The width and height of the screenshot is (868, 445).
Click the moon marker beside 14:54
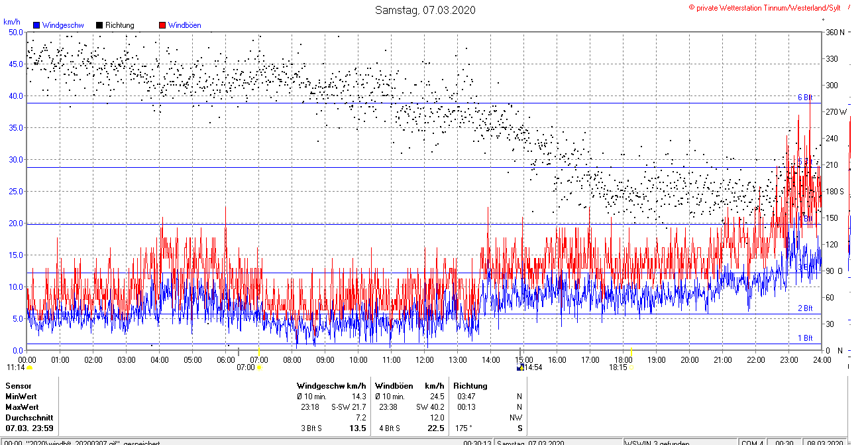(x=521, y=367)
